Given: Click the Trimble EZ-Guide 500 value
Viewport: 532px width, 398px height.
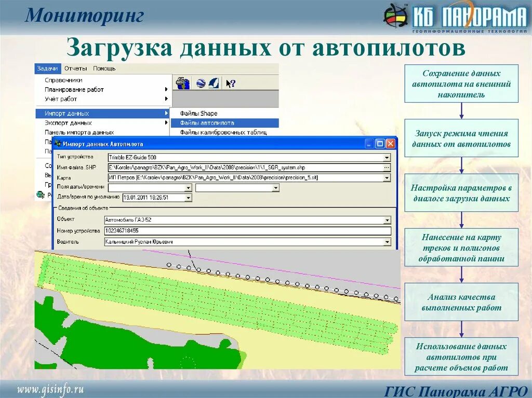Looking at the screenshot, I should click(x=132, y=157).
